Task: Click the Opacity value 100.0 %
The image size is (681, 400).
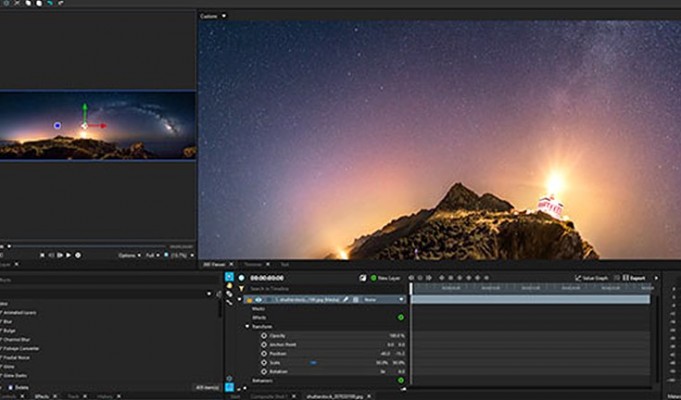Action: coord(397,336)
